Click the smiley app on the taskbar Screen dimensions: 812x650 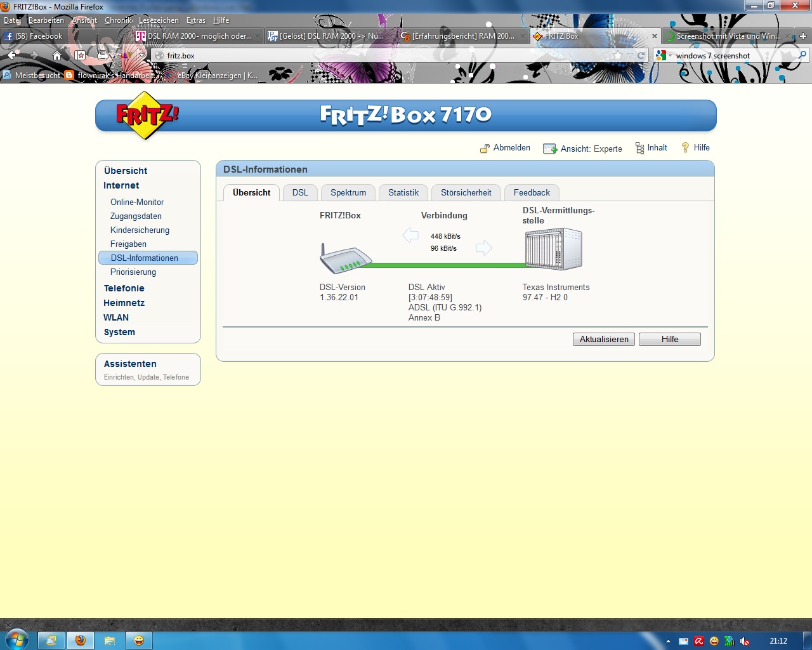138,640
